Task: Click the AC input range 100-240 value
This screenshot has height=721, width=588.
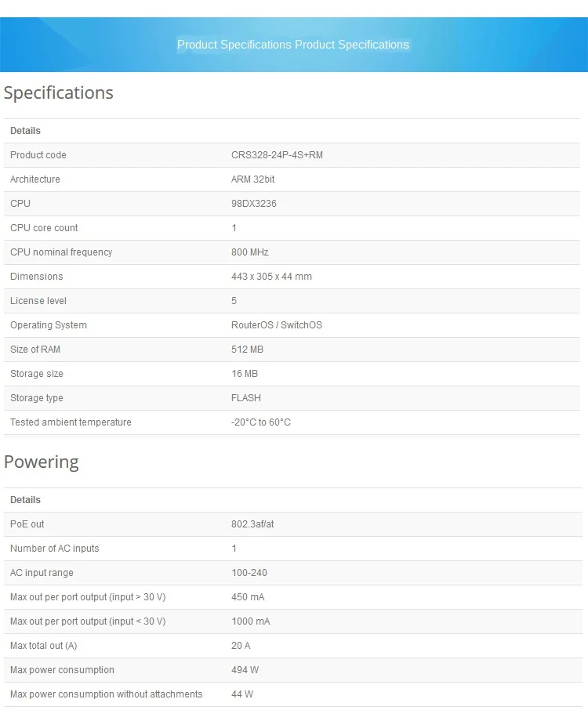Action: click(249, 572)
